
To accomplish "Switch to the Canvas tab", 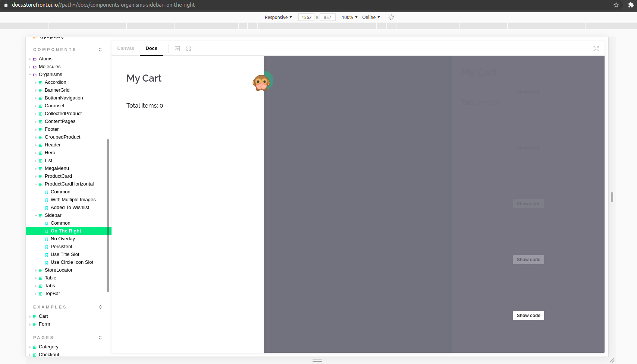I will (126, 48).
